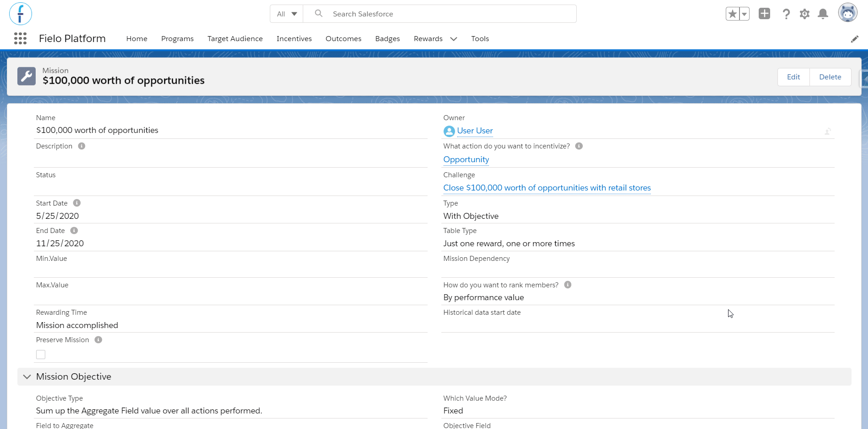Click the By performance value text
The width and height of the screenshot is (868, 429).
tap(484, 297)
